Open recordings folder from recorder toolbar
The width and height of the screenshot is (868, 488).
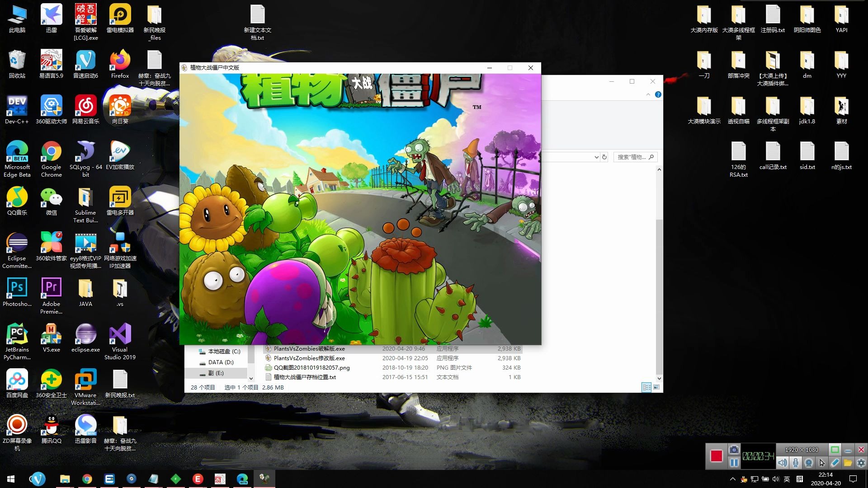click(x=848, y=463)
